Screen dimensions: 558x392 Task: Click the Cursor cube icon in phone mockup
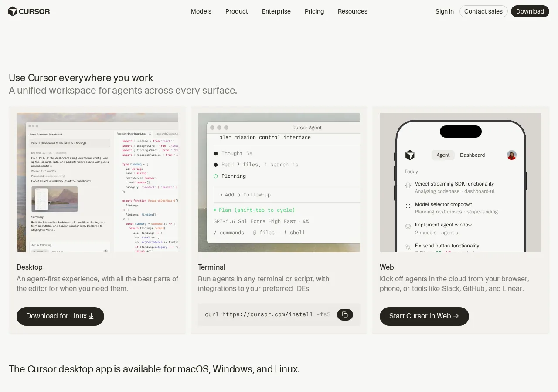click(x=410, y=155)
